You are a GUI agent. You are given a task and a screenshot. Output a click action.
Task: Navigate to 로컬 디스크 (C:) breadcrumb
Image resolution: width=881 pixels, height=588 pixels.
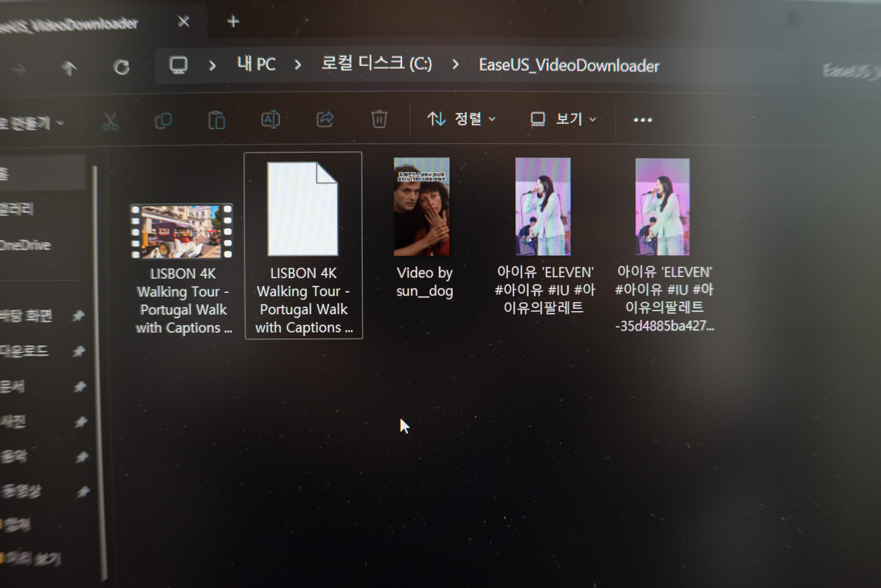(376, 63)
